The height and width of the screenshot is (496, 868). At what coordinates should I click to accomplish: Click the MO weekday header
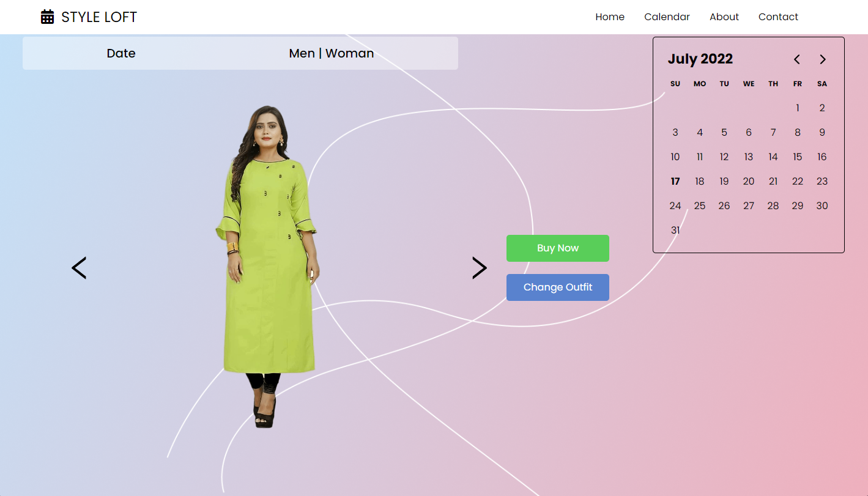pyautogui.click(x=700, y=84)
